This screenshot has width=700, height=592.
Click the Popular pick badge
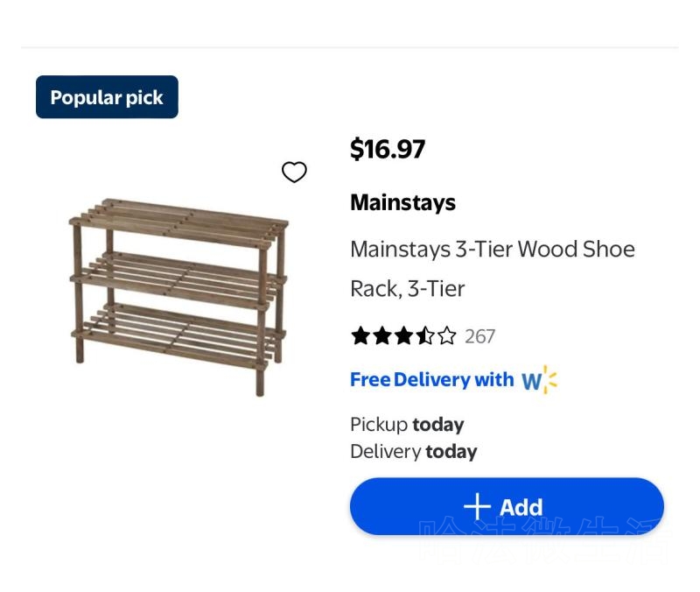point(107,97)
